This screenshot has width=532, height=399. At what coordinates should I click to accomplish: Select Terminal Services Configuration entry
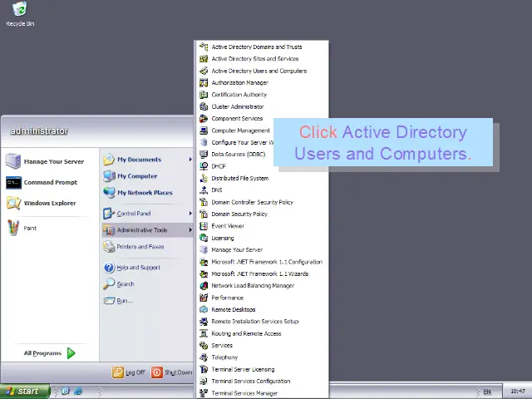(261, 381)
